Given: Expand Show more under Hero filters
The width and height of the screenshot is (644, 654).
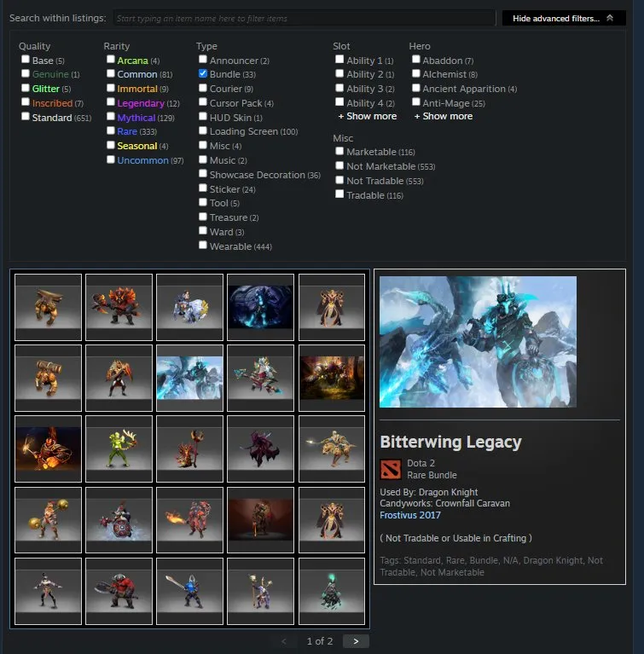Looking at the screenshot, I should [x=444, y=116].
